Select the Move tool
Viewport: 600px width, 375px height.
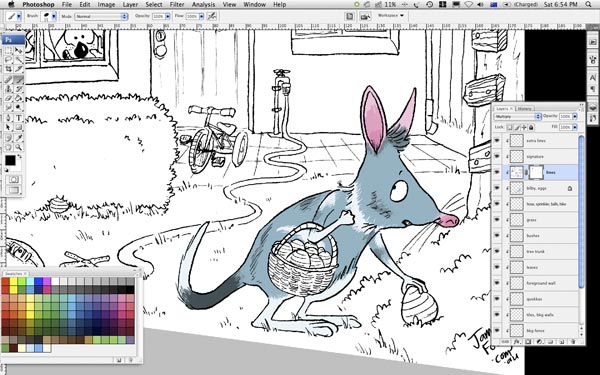pyautogui.click(x=18, y=51)
